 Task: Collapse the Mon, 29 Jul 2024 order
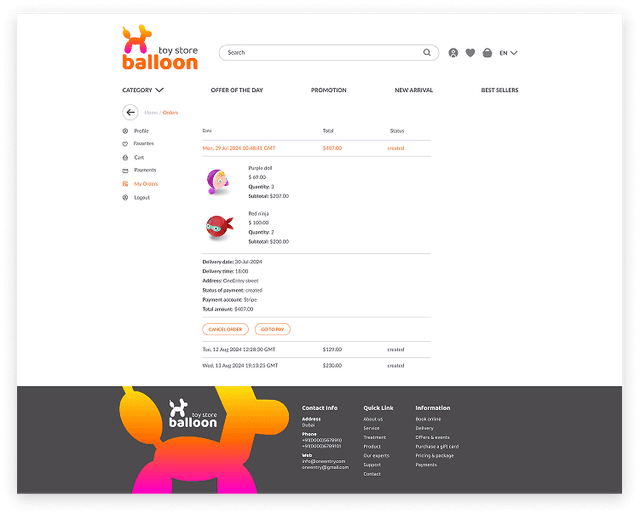(x=231, y=148)
